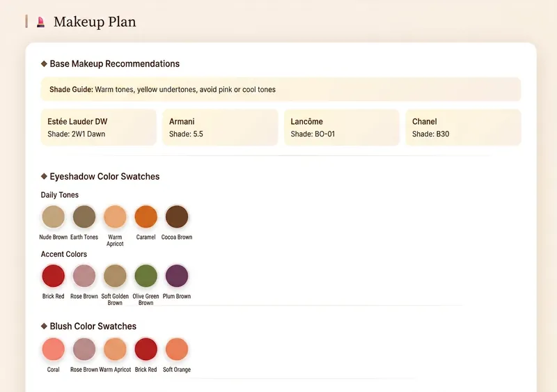This screenshot has height=392, width=557.
Task: Select the Lancôme BO-01 shade card
Action: [x=342, y=127]
